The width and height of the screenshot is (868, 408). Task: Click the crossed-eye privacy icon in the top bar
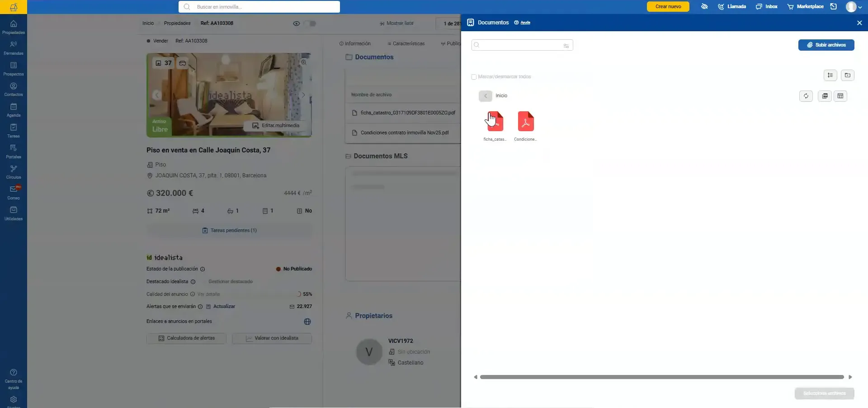pyautogui.click(x=704, y=6)
